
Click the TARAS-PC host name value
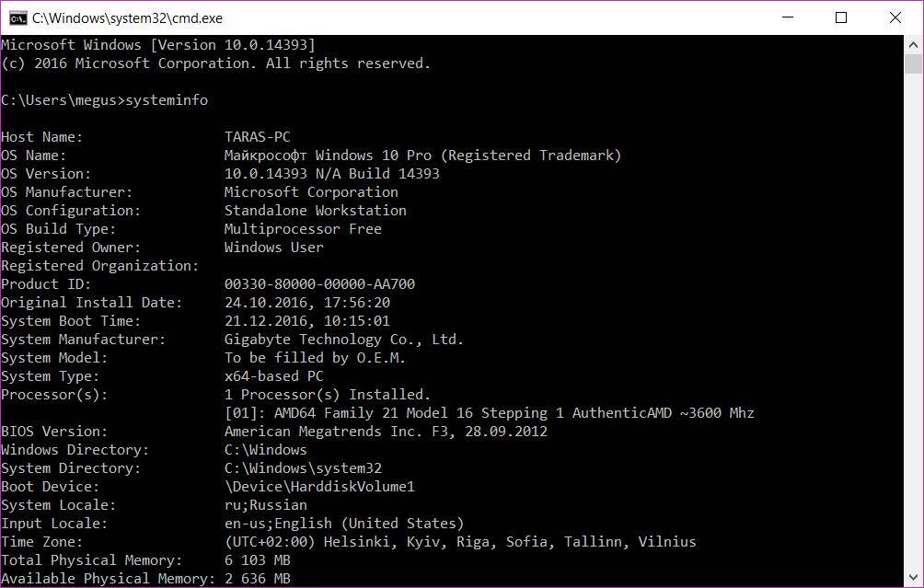257,137
